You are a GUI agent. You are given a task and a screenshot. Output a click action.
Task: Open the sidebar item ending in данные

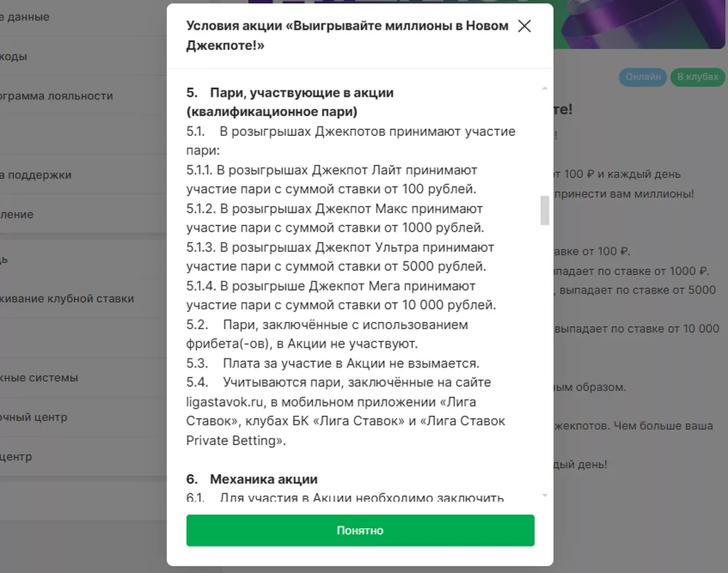25,17
